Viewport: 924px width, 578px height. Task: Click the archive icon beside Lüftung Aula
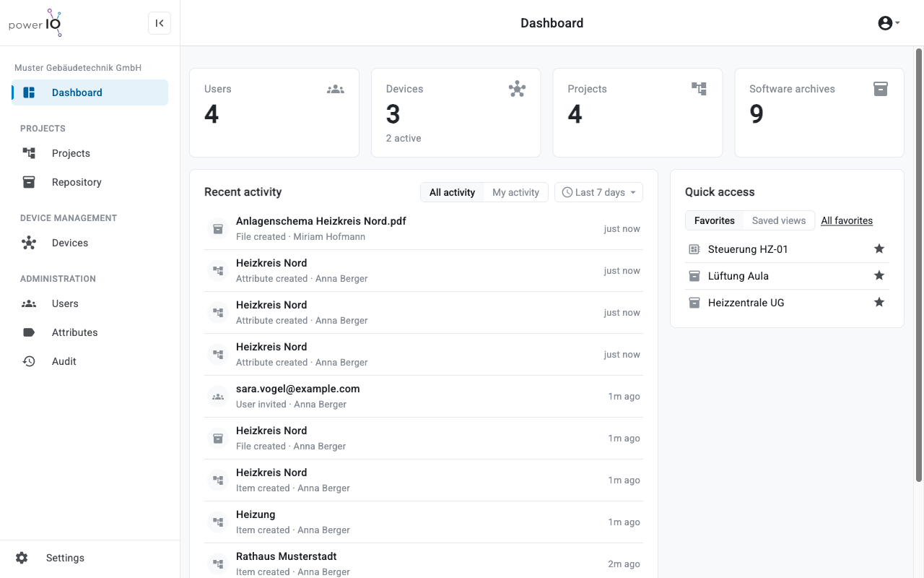694,276
